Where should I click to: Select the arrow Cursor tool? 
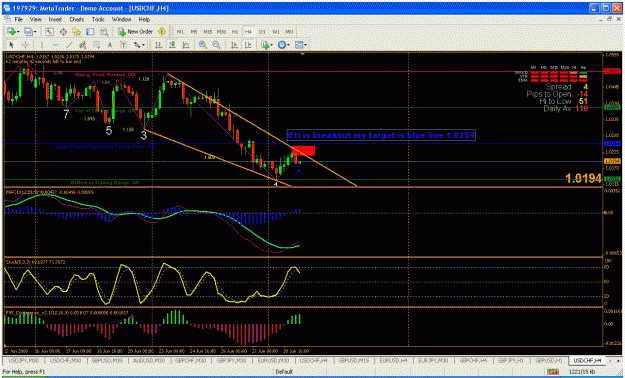tap(11, 45)
